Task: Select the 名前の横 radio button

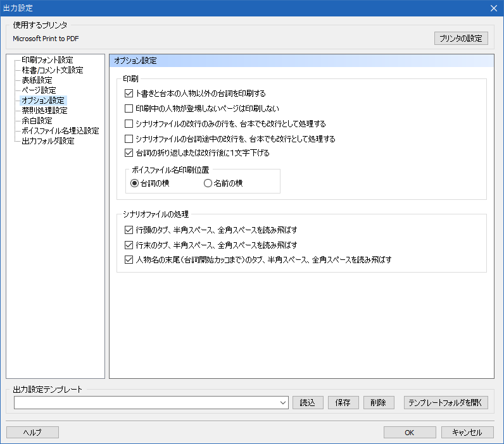Action: coord(208,183)
